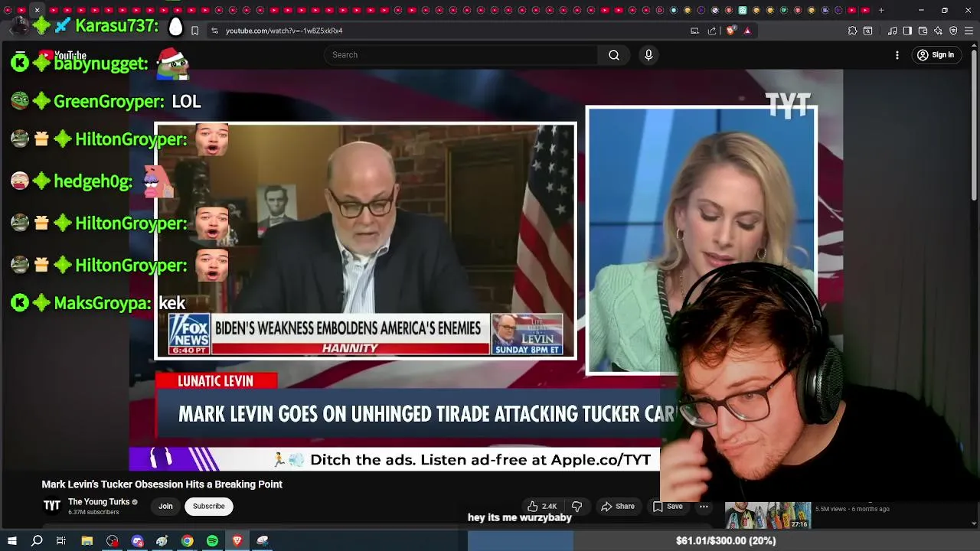Open recommended video thumbnail marked 27:16
Viewport: 980px width, 551px height.
(x=768, y=515)
